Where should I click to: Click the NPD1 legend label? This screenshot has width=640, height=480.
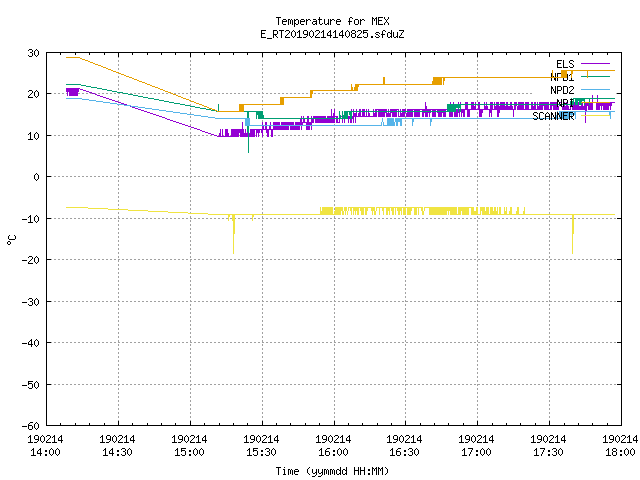pyautogui.click(x=562, y=77)
